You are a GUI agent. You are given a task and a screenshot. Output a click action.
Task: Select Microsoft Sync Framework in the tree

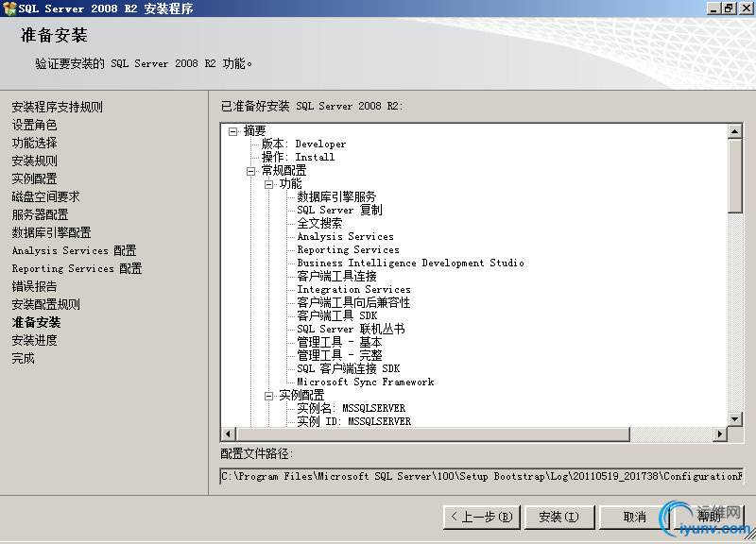coord(366,382)
